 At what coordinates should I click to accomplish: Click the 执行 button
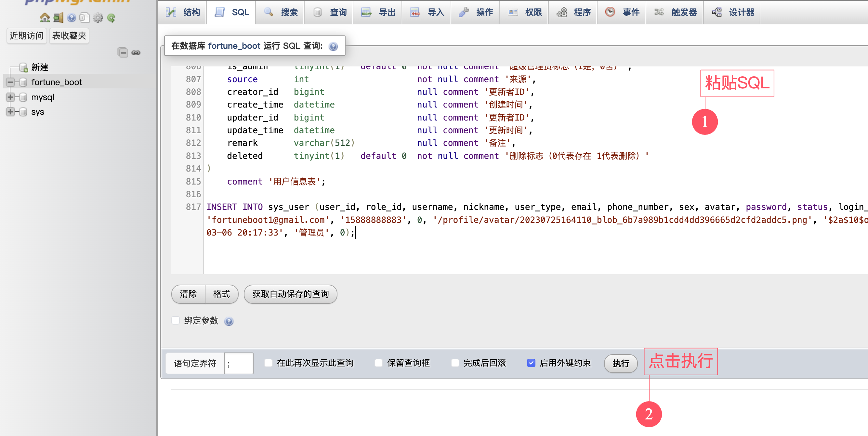(x=620, y=363)
